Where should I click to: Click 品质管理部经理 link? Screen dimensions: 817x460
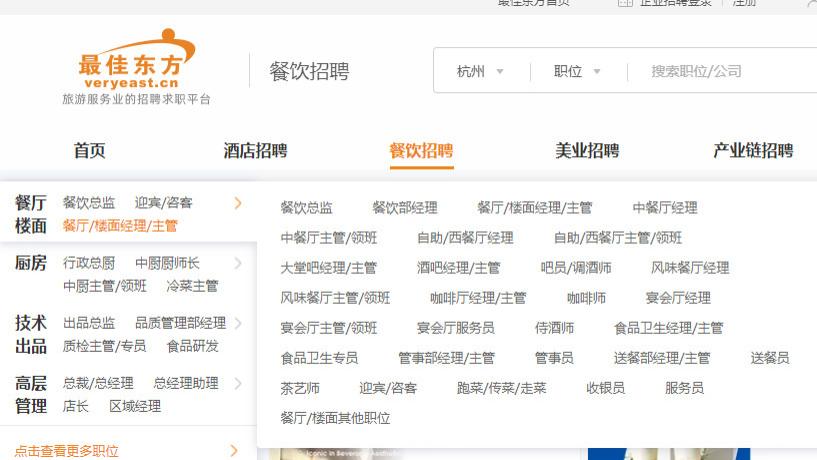[x=180, y=323]
